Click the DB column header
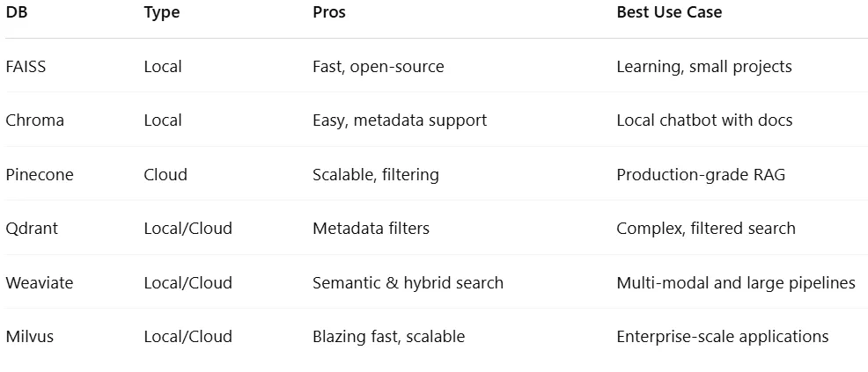Image resolution: width=868 pixels, height=372 pixels. (x=16, y=12)
